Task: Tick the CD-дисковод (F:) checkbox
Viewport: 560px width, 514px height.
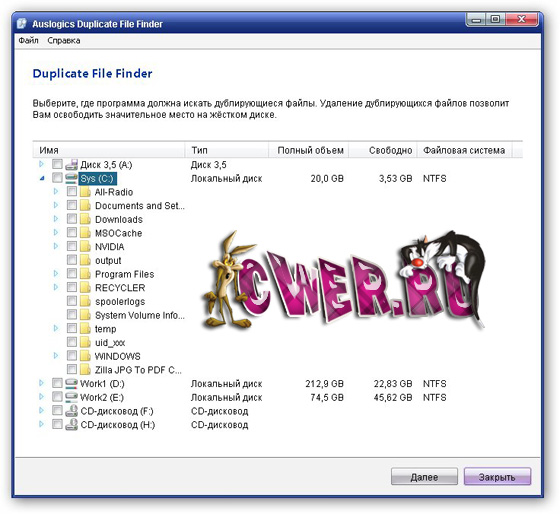Action: click(57, 411)
